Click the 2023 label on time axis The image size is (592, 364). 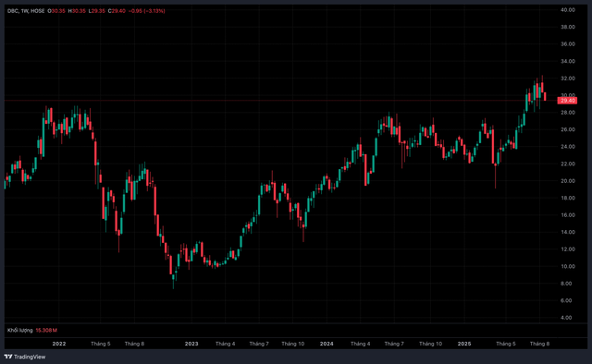[191, 344]
